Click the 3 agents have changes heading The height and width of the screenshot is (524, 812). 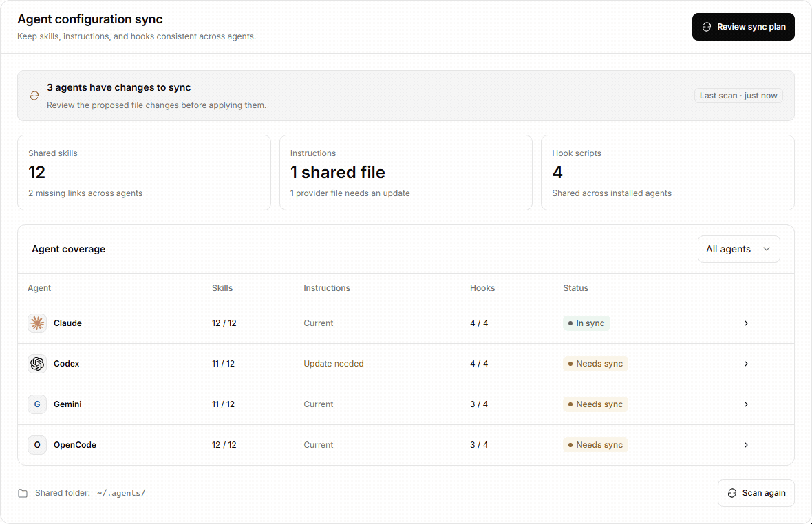[118, 88]
